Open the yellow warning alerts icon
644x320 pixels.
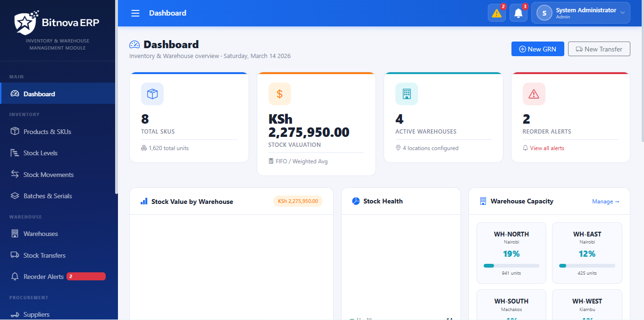pyautogui.click(x=497, y=13)
